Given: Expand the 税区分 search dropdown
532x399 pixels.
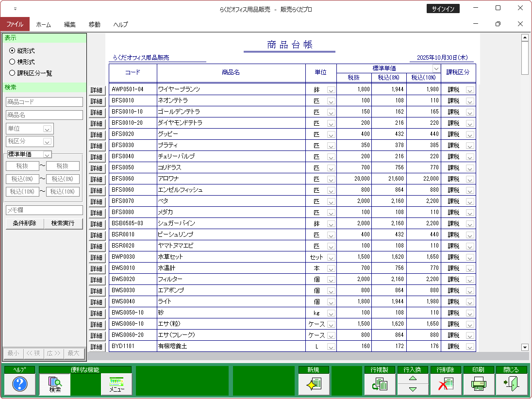Looking at the screenshot, I should (x=48, y=142).
